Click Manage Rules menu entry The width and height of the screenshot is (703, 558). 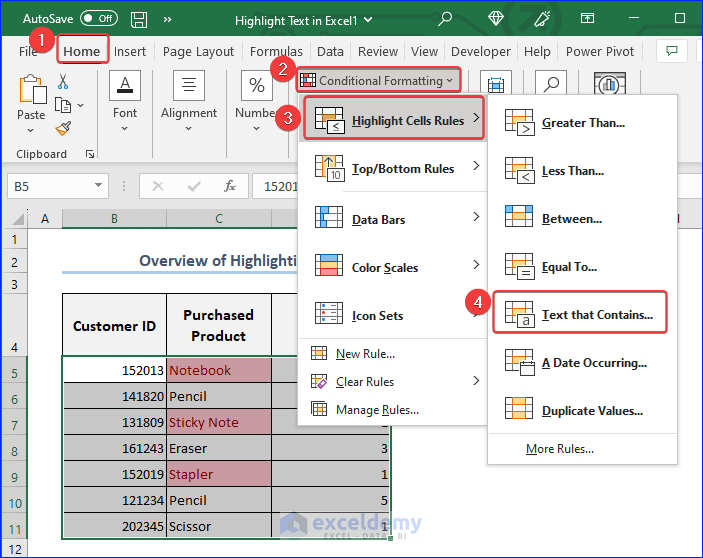(x=376, y=409)
